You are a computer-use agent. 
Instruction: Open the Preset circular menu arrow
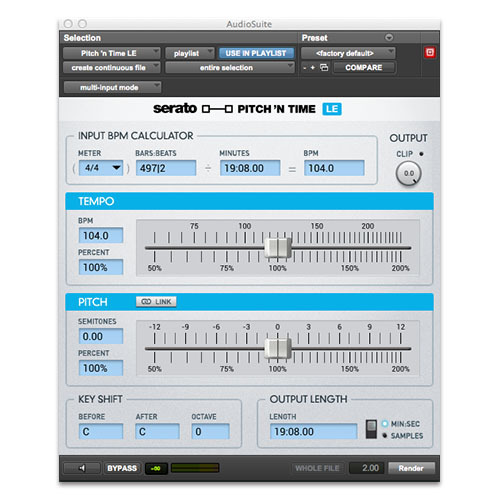(389, 37)
